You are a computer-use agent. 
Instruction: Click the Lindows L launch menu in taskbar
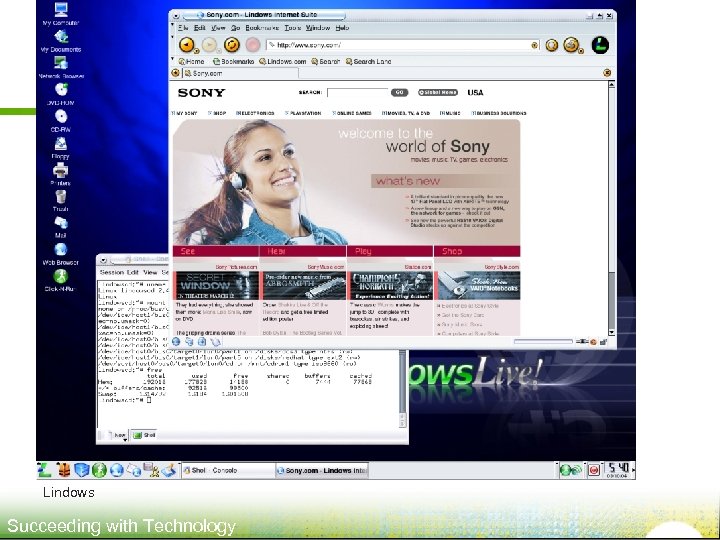click(45, 470)
